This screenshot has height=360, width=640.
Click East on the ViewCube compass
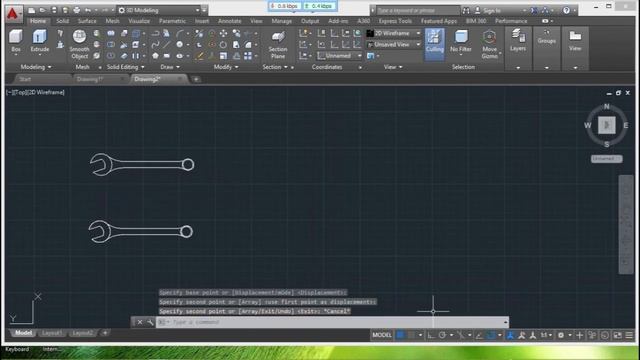click(x=625, y=125)
